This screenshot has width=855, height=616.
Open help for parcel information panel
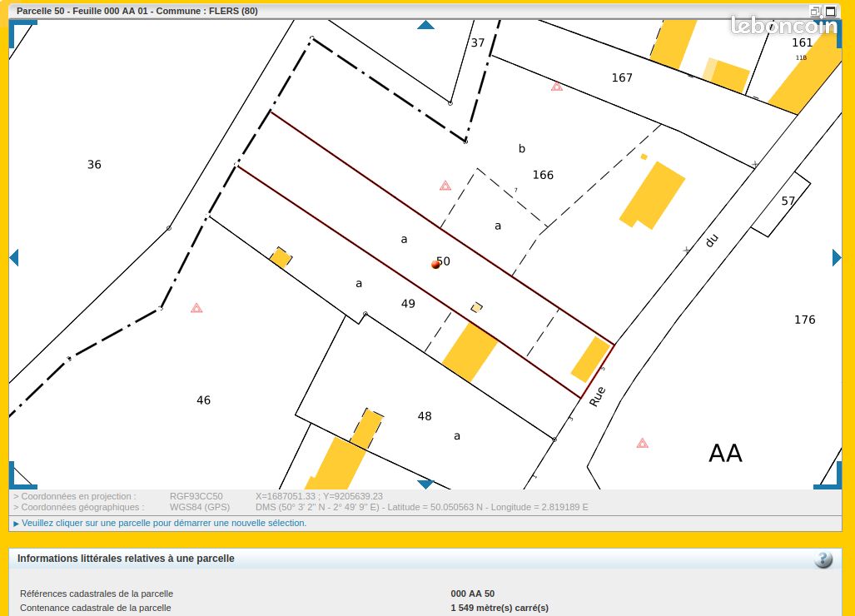click(x=823, y=559)
